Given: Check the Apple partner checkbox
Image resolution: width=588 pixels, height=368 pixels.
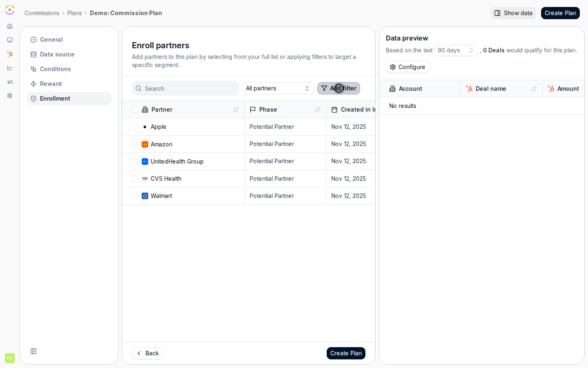Looking at the screenshot, I should pyautogui.click(x=135, y=127).
